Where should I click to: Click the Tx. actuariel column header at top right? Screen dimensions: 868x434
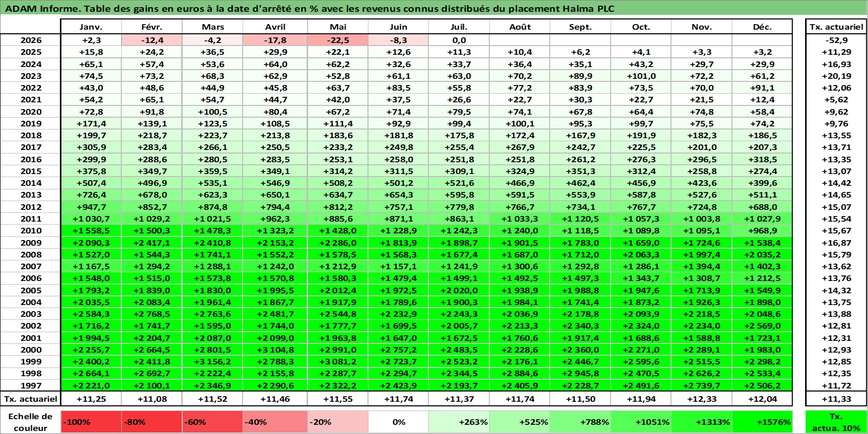coord(836,27)
